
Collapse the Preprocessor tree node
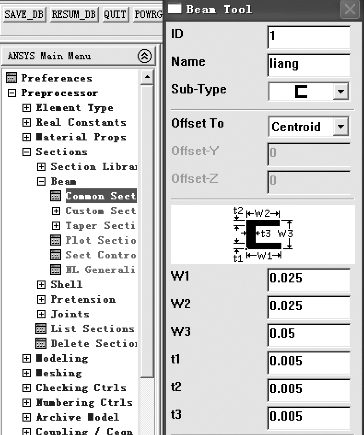point(12,93)
